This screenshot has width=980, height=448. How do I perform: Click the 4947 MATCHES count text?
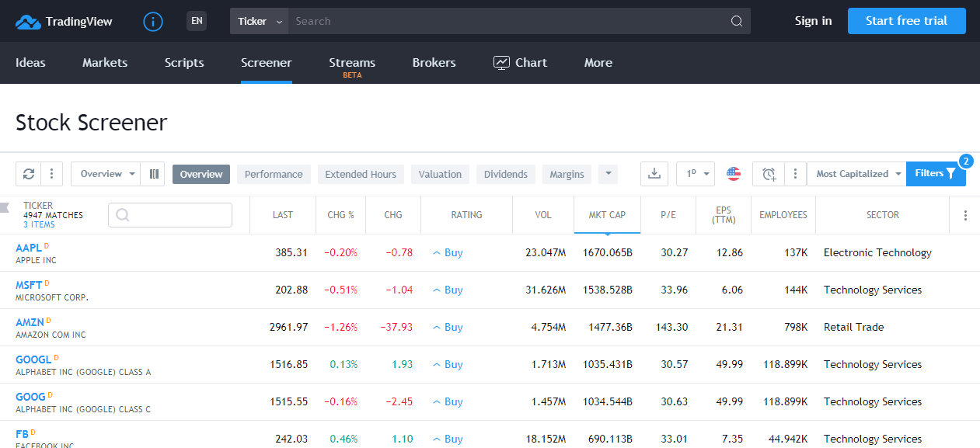coord(53,215)
